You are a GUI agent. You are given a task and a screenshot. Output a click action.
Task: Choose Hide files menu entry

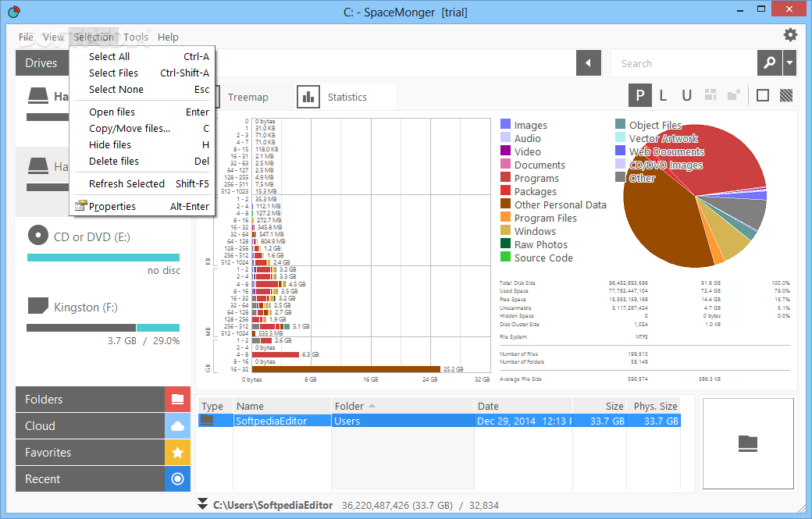pos(142,145)
